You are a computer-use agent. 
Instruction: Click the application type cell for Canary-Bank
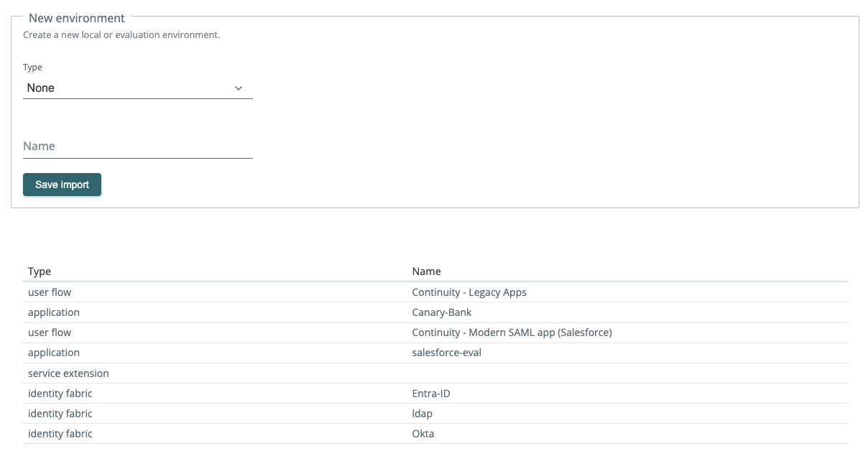pyautogui.click(x=54, y=312)
